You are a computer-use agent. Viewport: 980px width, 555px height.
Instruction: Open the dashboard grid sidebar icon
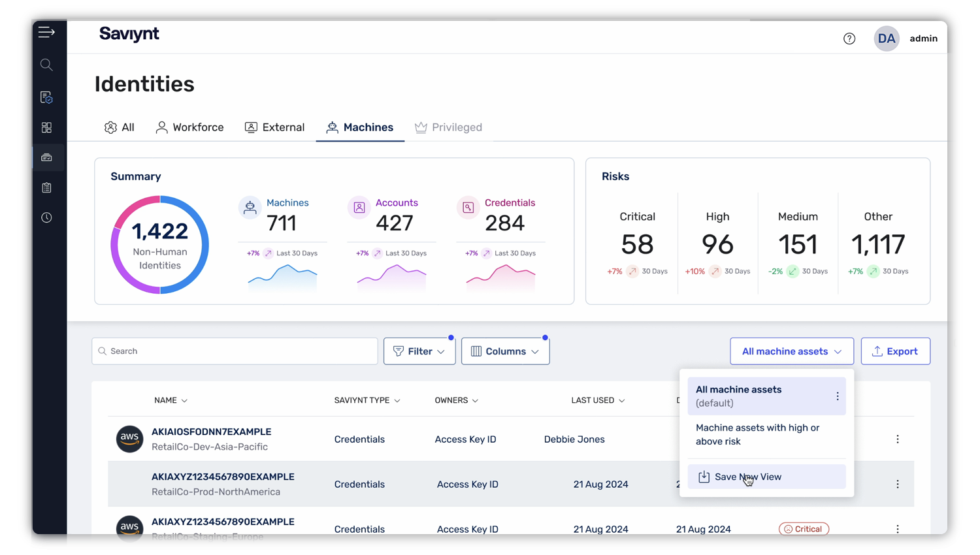[46, 127]
